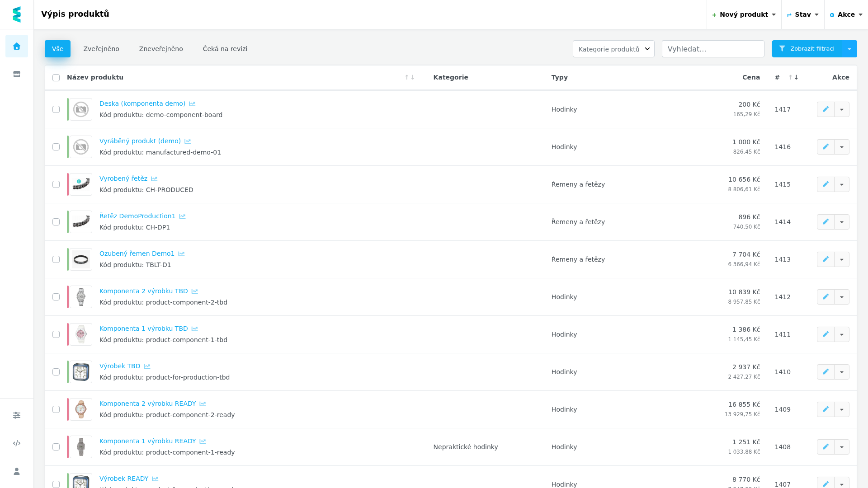The height and width of the screenshot is (488, 868).
Task: Open the store icon in sidebar
Action: 17,74
